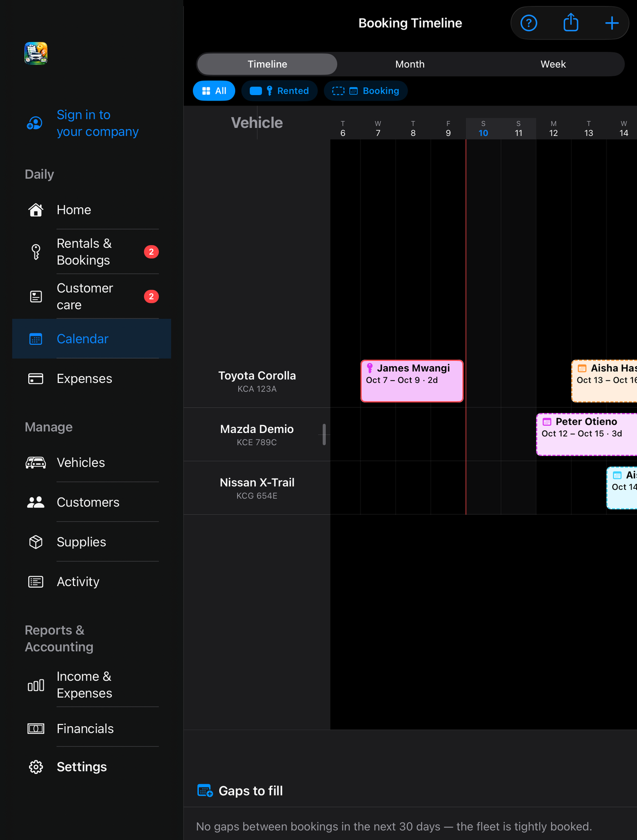Grab the vehicle column resize handle
This screenshot has width=637, height=840.
point(324,434)
